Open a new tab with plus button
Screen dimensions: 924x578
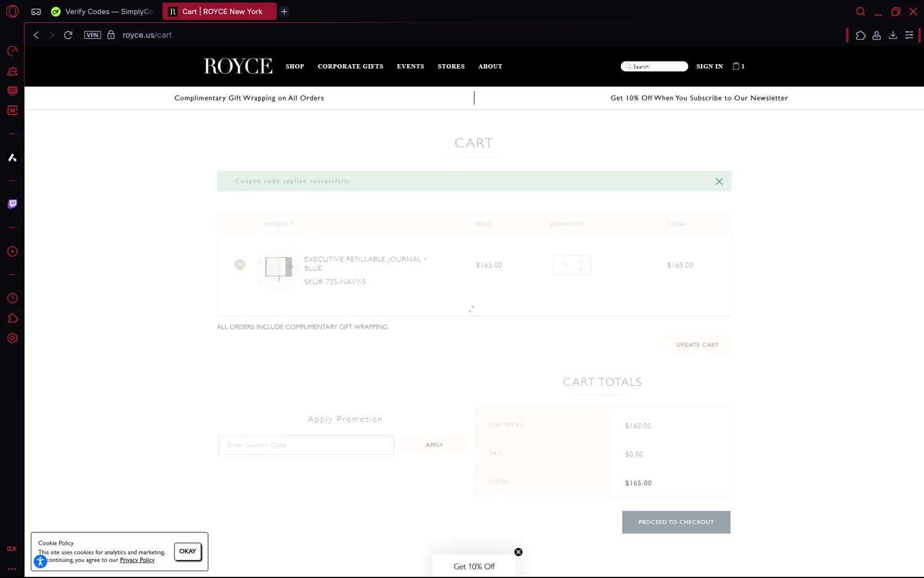coord(284,12)
